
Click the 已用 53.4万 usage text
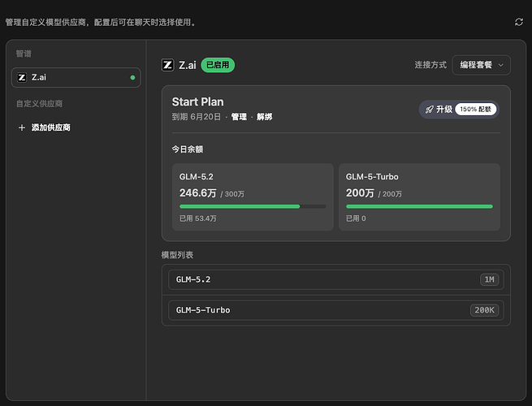[198, 218]
